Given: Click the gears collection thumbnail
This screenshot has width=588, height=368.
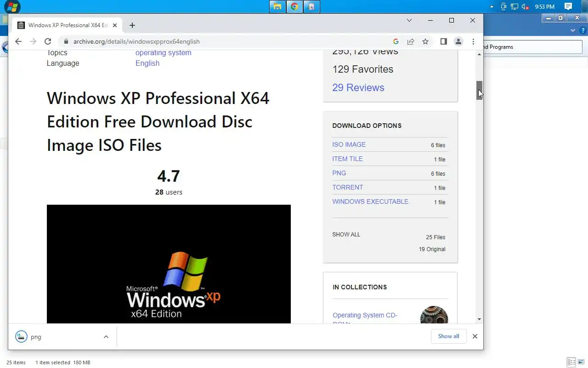Looking at the screenshot, I should pyautogui.click(x=434, y=315).
